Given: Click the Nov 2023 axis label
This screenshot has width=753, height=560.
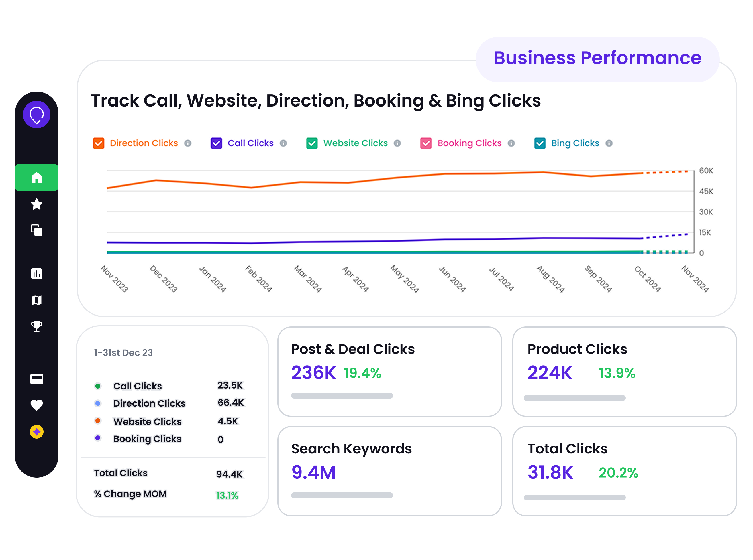Looking at the screenshot, I should click(115, 279).
